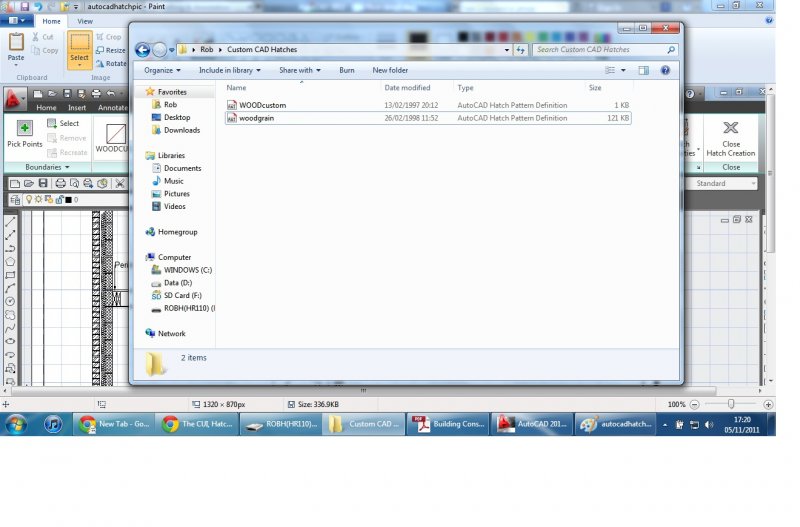The image size is (800, 527).
Task: Click Paint's zoom in plus button
Action: click(768, 405)
